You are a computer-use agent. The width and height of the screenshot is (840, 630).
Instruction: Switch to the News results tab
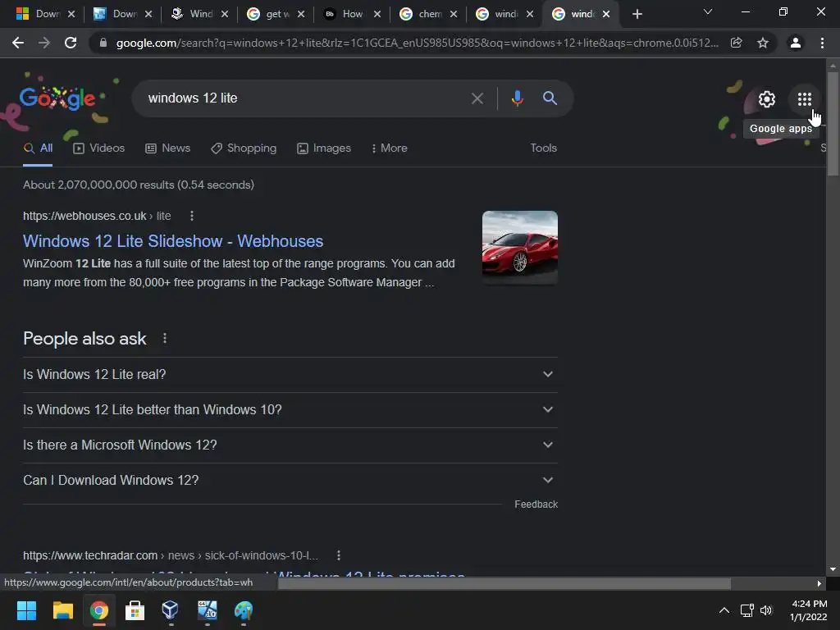167,148
